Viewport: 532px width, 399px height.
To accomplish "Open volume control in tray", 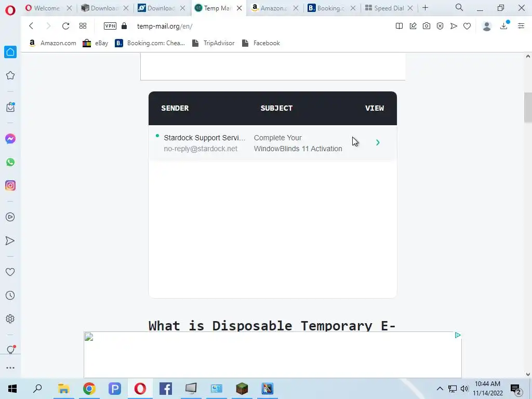I will [464, 389].
